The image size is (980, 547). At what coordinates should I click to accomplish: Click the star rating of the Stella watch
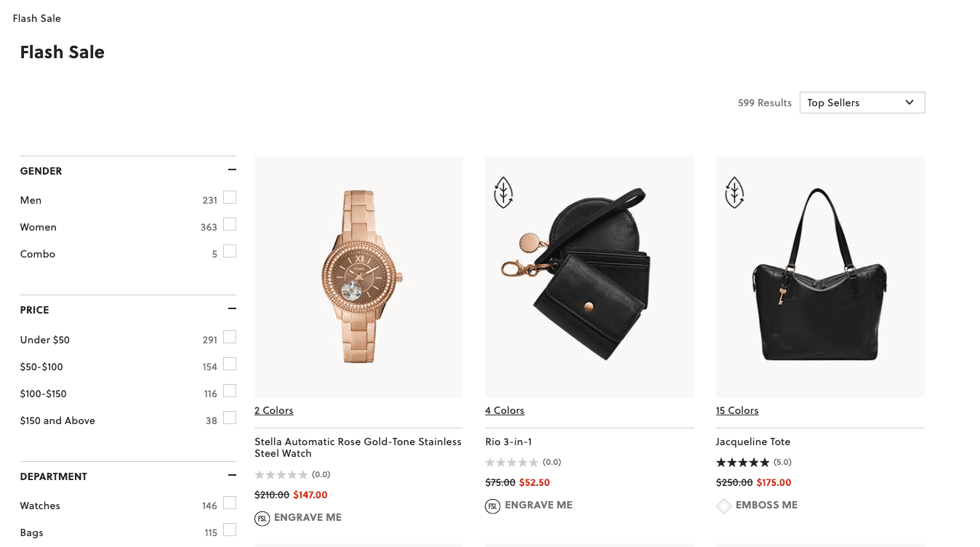[282, 474]
